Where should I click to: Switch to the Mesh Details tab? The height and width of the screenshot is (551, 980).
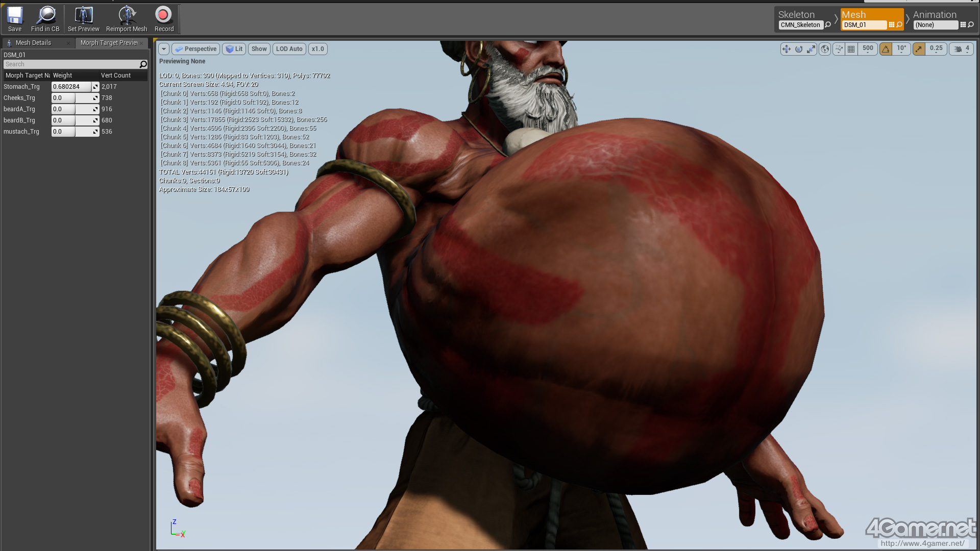pyautogui.click(x=33, y=43)
